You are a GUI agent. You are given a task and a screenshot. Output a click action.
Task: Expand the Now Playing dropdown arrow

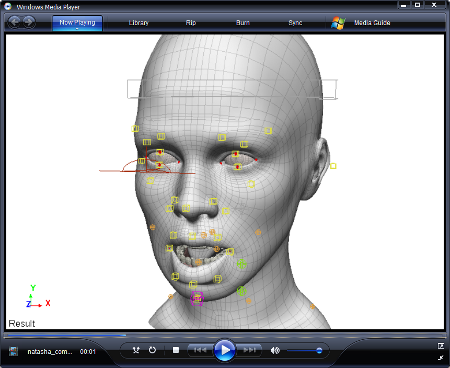77,29
